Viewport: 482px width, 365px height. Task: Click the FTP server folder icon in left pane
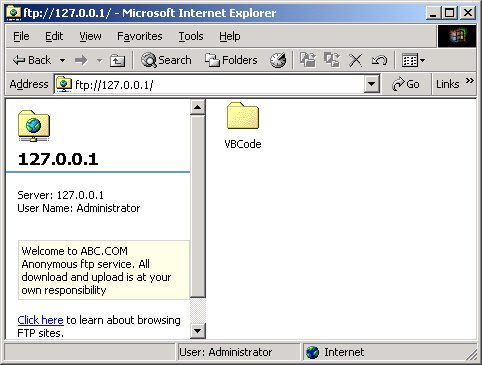[x=34, y=126]
